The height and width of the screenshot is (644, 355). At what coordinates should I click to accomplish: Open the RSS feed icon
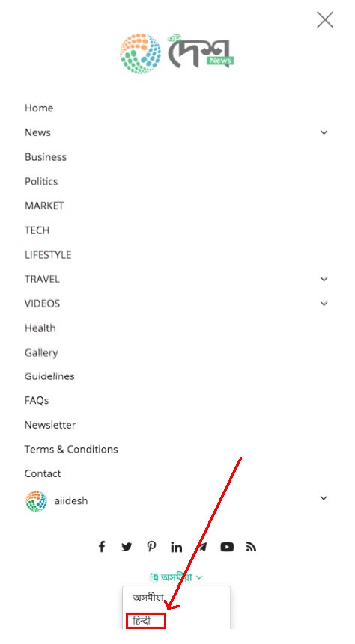[252, 547]
